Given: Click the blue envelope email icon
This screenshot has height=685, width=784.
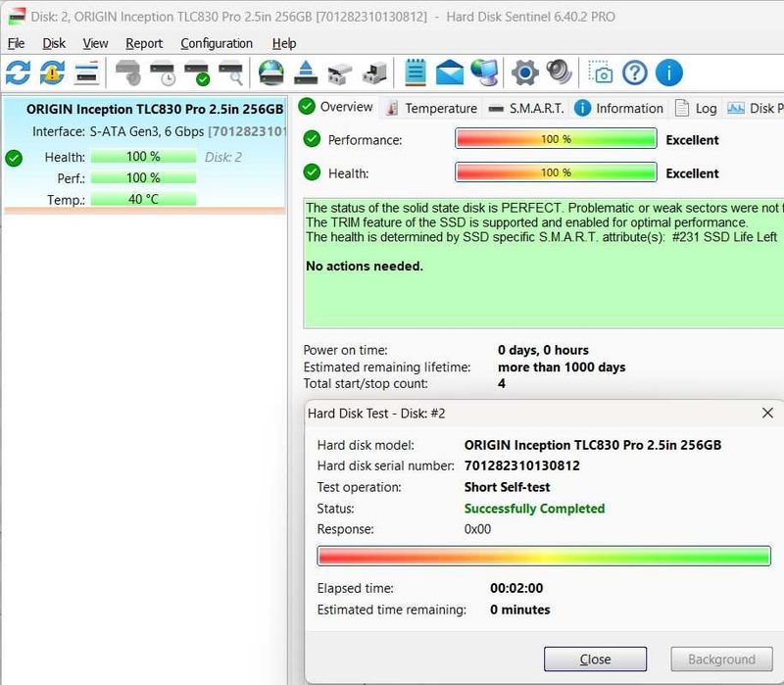Looking at the screenshot, I should (450, 73).
